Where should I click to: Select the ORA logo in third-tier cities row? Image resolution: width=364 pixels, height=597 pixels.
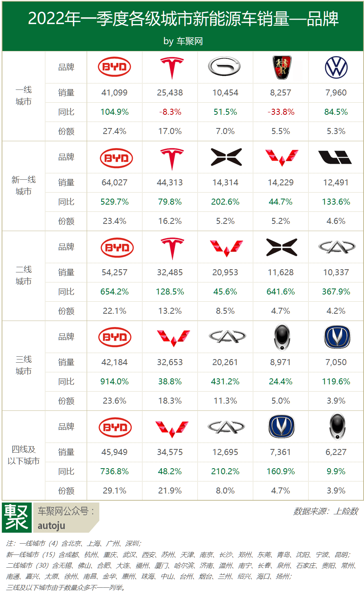tap(282, 337)
